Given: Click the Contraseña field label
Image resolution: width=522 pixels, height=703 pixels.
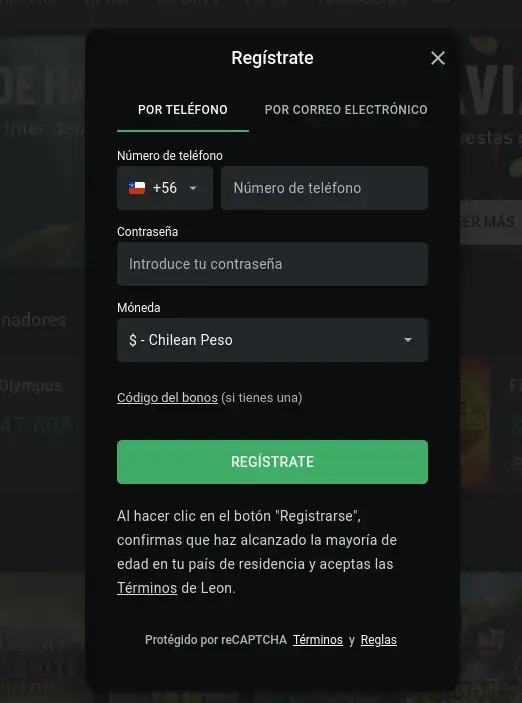Looking at the screenshot, I should (x=148, y=232).
